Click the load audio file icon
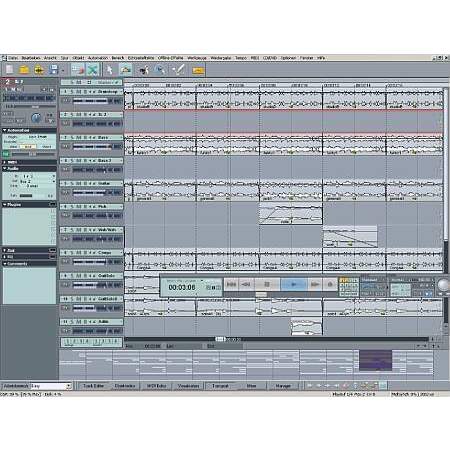Screen dimensions: 450x450 pyautogui.click(x=39, y=70)
